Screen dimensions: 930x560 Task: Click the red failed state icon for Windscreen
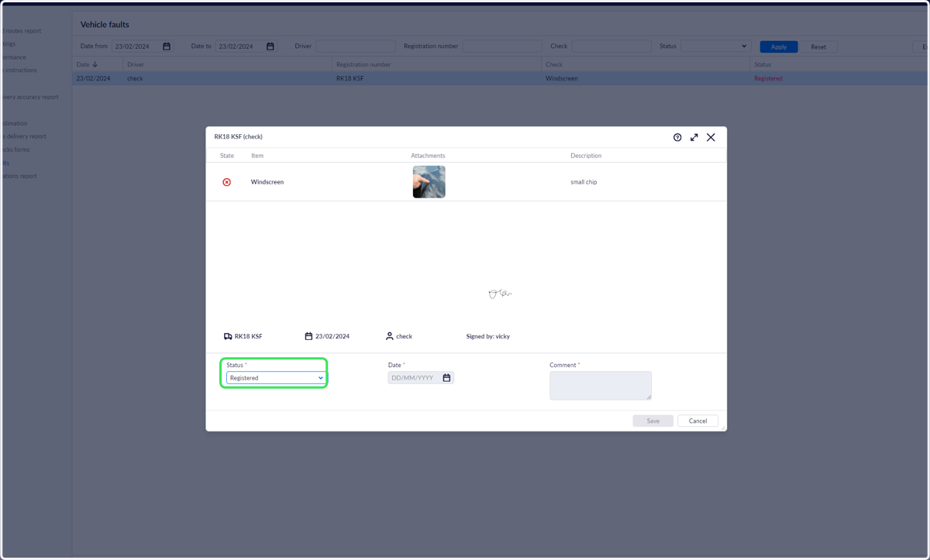[227, 182]
